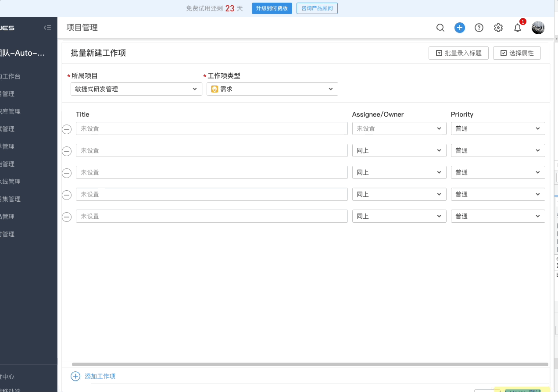Image resolution: width=558 pixels, height=392 pixels.
Task: Open the 工作项类型 type dropdown showing 需求
Action: (272, 89)
